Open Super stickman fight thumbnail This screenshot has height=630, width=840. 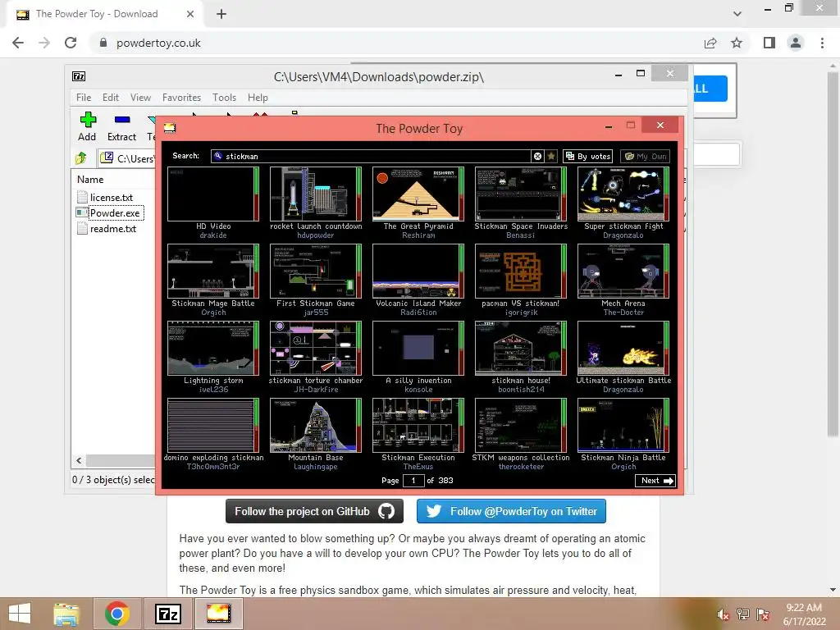[x=623, y=194]
